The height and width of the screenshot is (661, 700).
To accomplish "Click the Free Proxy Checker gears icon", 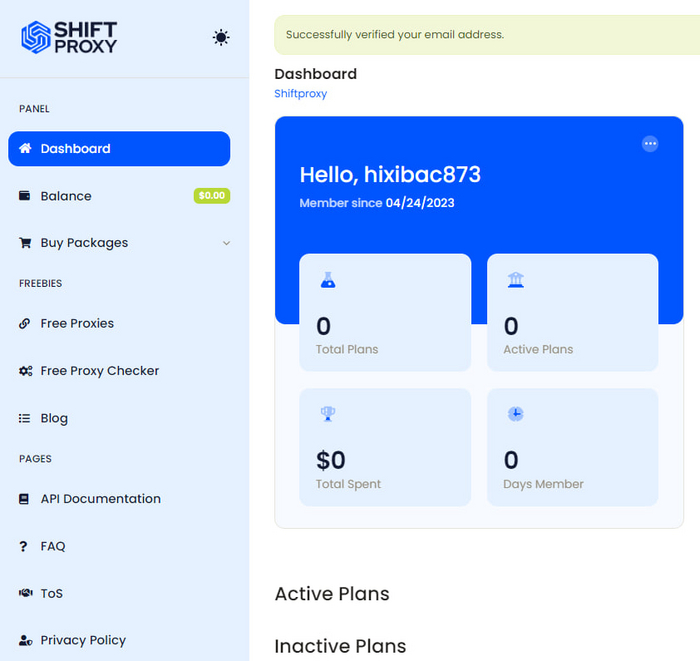I will tap(25, 371).
